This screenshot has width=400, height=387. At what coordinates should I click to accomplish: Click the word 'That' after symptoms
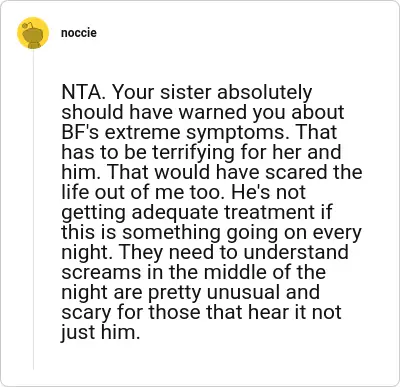point(316,132)
